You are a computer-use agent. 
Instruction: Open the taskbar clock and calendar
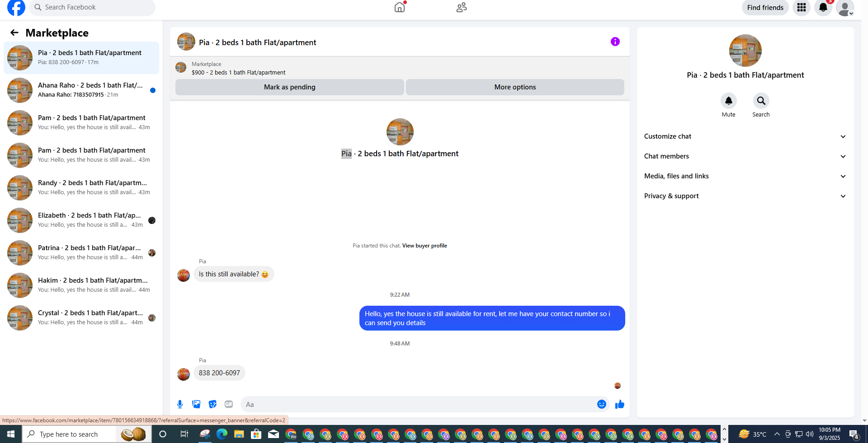[830, 434]
